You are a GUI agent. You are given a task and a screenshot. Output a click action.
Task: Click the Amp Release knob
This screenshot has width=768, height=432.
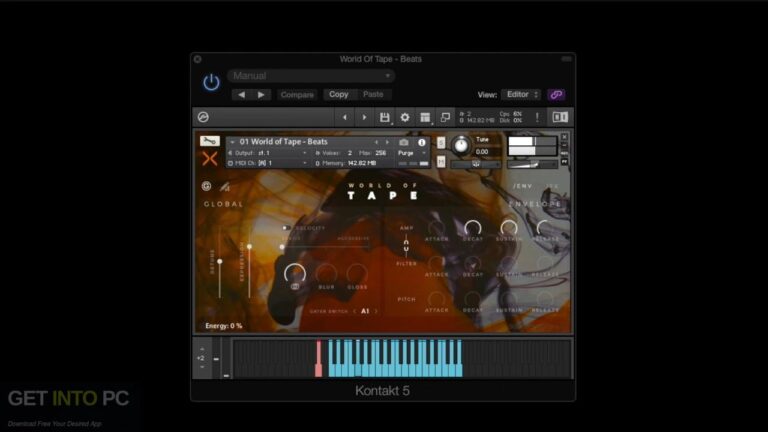coord(545,228)
